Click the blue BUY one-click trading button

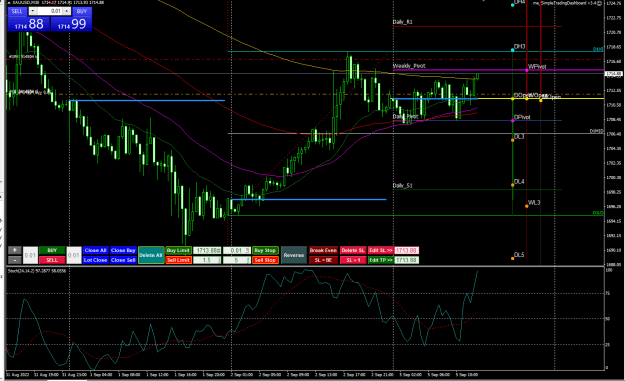tap(82, 11)
